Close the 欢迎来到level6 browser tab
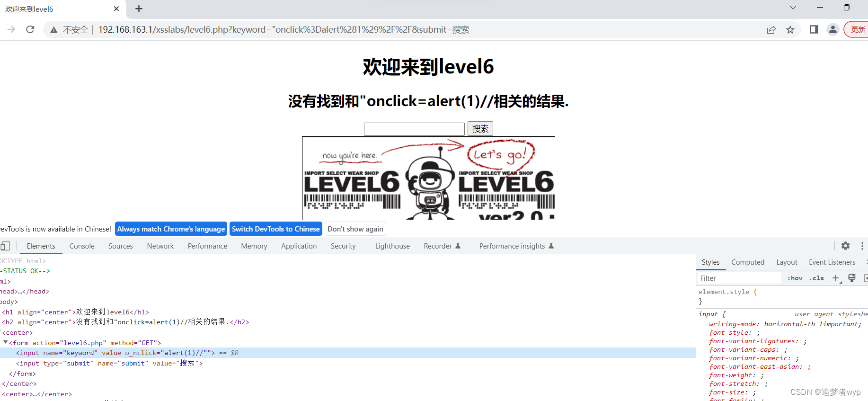Viewport: 868px width, 401px height. point(116,9)
